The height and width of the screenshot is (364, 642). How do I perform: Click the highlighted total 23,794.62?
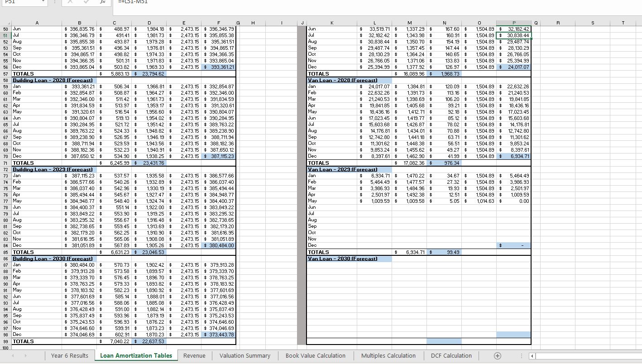click(149, 74)
